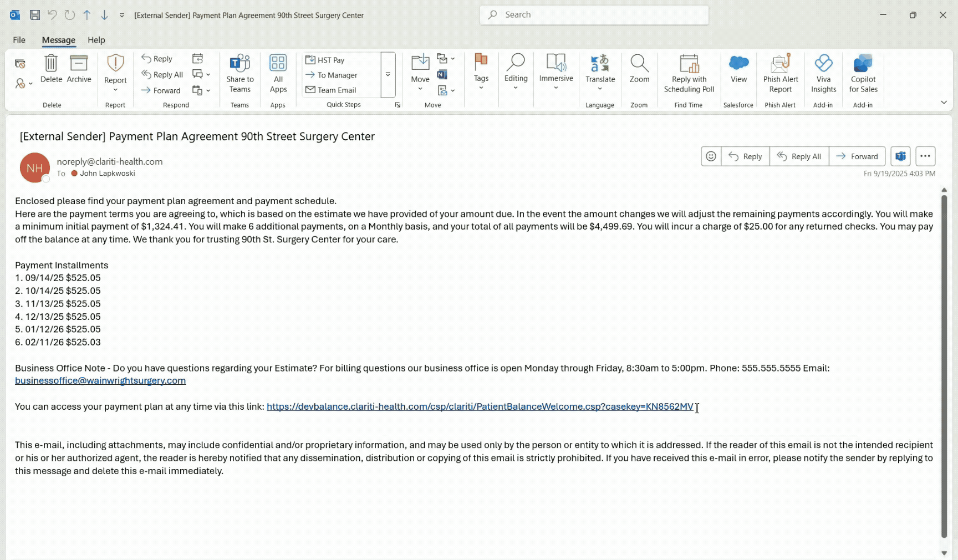The height and width of the screenshot is (560, 958).
Task: Click the Delete trash can icon
Action: click(x=51, y=64)
